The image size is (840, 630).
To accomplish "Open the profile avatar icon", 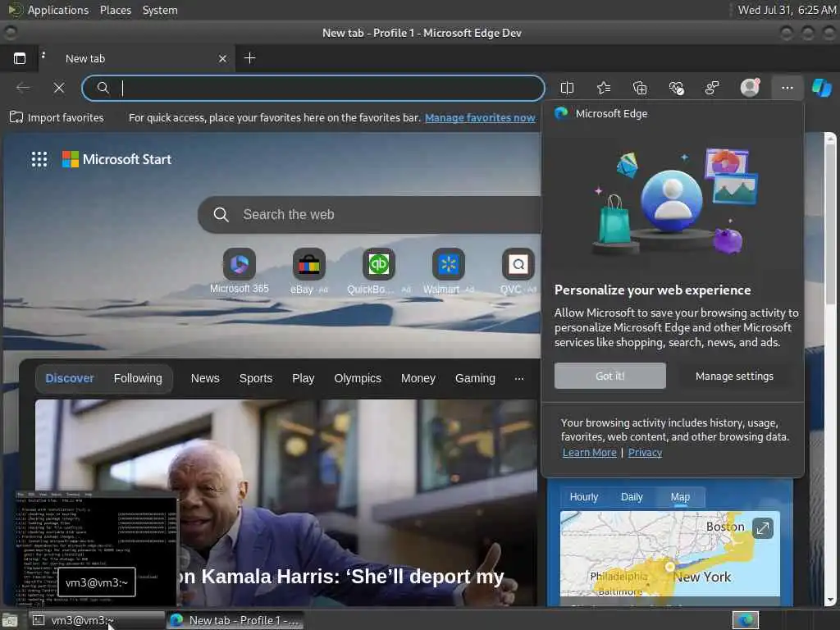I will [750, 87].
